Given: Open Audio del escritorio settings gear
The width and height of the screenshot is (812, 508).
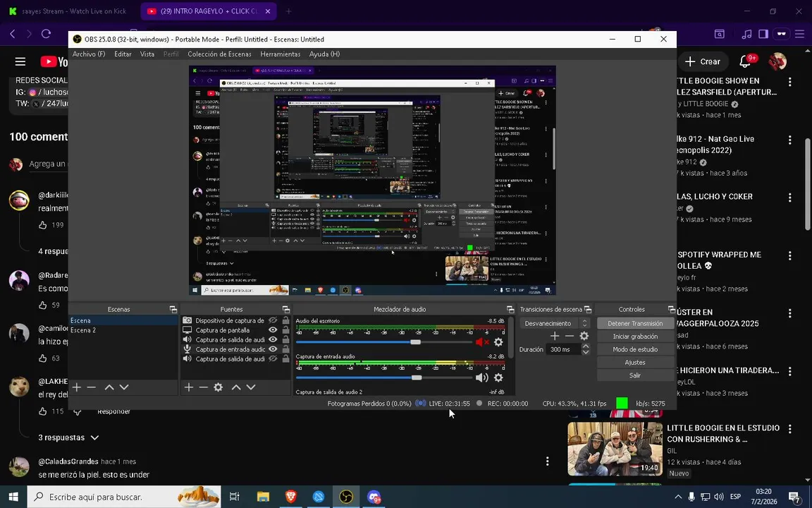Looking at the screenshot, I should [498, 342].
